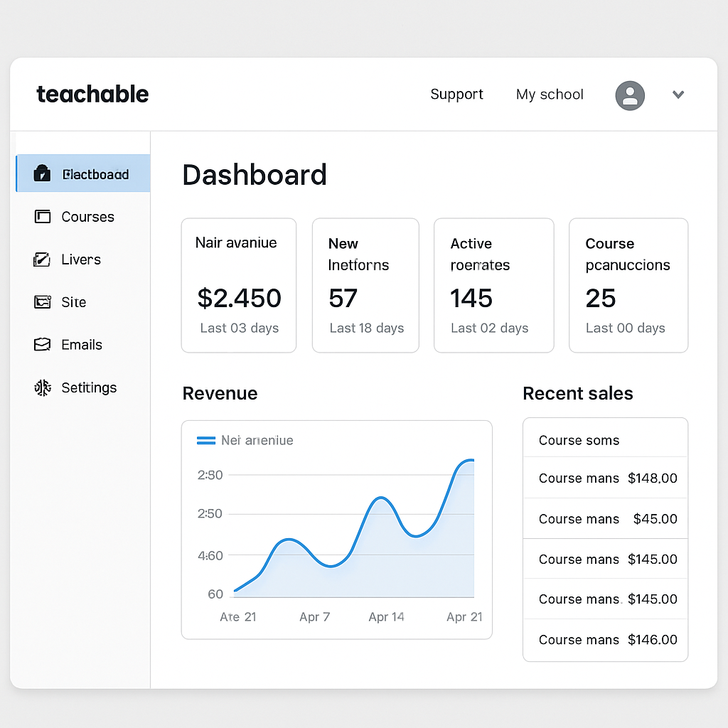Select the Courses icon in the sidebar

(x=43, y=216)
